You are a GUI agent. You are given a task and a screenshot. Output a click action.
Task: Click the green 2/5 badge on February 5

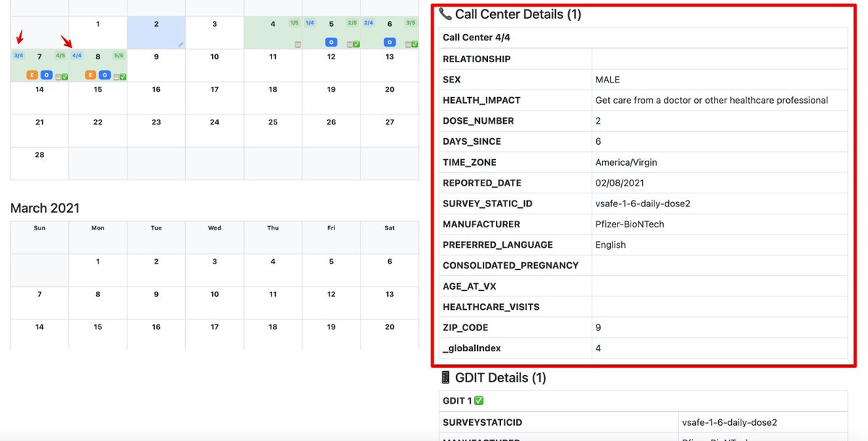(x=353, y=22)
